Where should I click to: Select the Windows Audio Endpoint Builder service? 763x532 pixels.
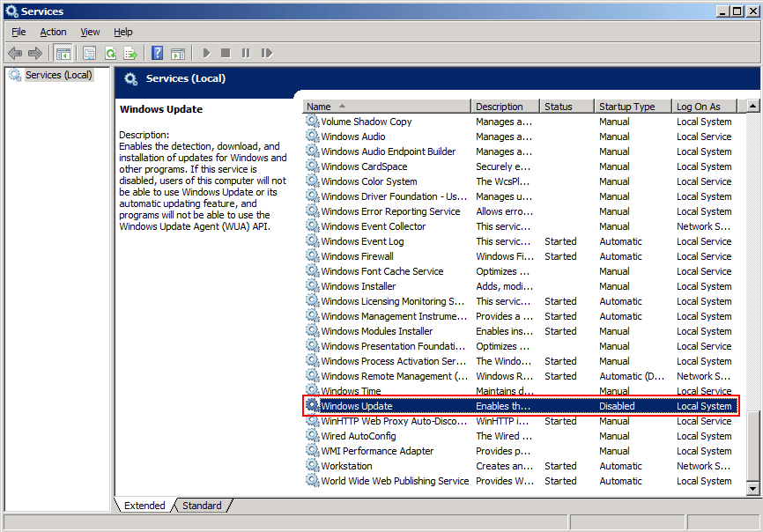(389, 151)
